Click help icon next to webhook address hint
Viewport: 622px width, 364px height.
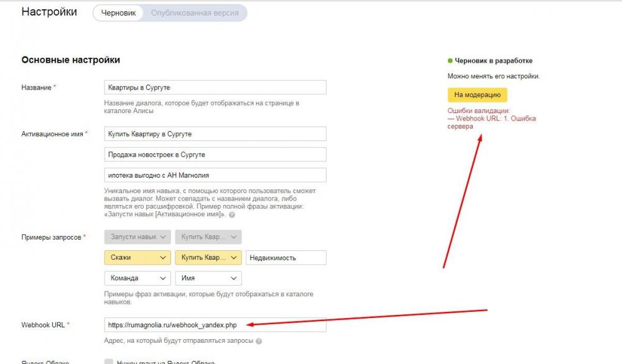pyautogui.click(x=259, y=341)
